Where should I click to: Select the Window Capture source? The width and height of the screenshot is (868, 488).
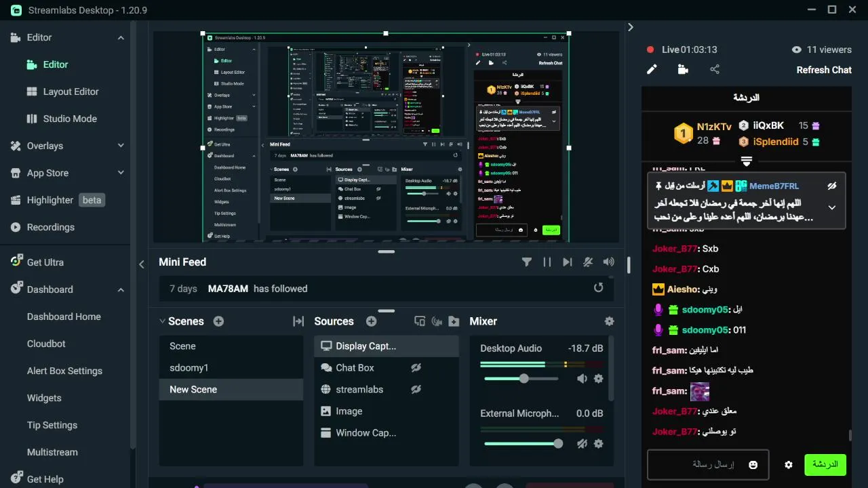[387, 432]
